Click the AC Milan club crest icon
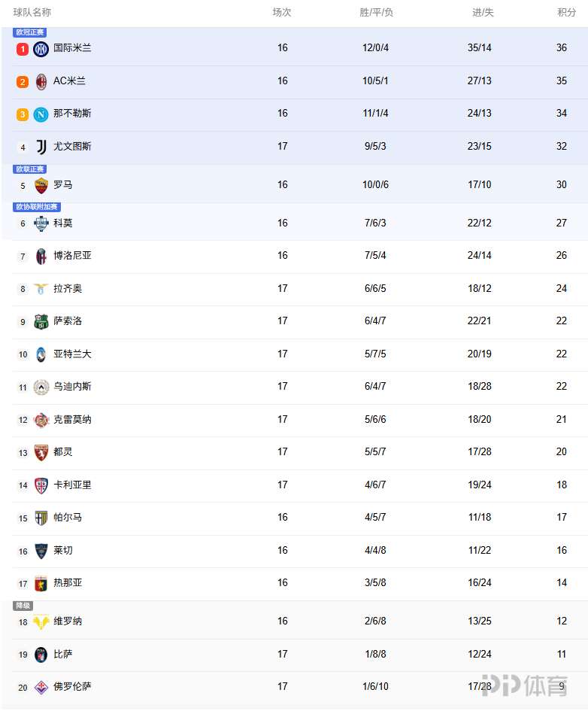The height and width of the screenshot is (717, 588). pyautogui.click(x=41, y=81)
